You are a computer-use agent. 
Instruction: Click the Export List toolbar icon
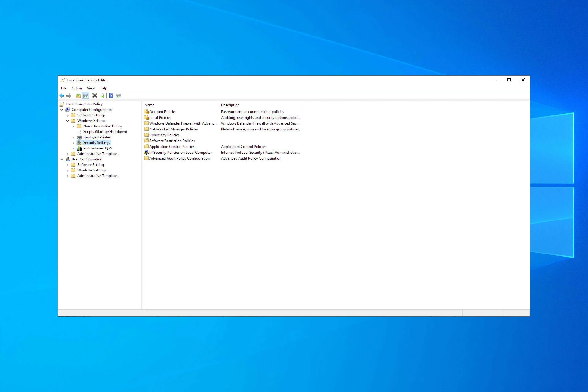coord(102,96)
